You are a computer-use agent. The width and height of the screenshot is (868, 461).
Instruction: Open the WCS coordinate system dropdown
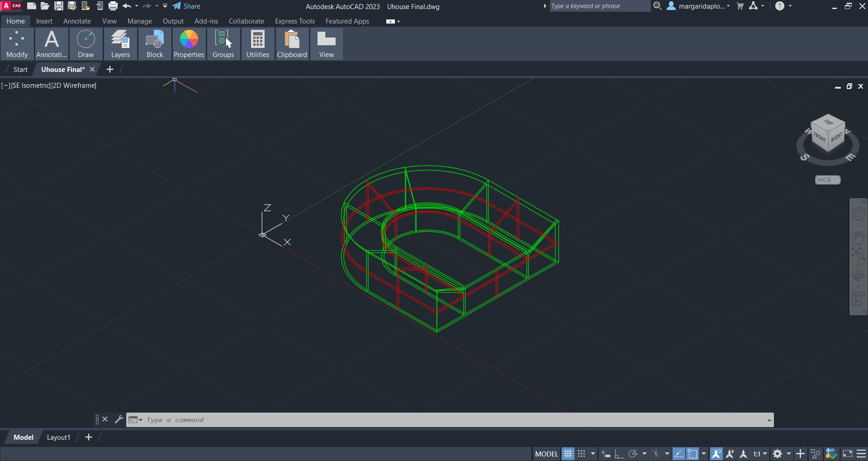(x=827, y=180)
